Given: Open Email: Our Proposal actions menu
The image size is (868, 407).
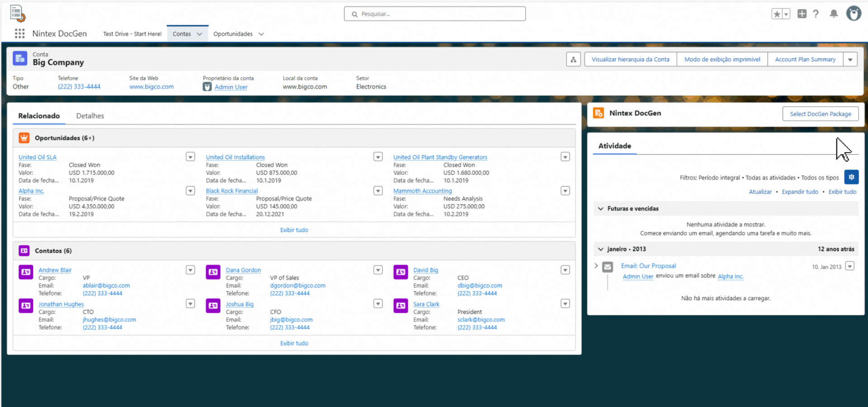Looking at the screenshot, I should click(850, 266).
